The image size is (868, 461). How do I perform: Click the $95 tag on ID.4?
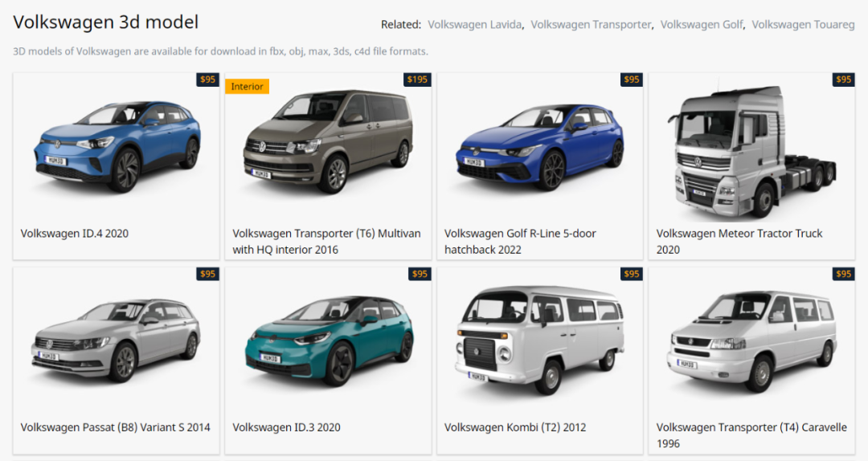[x=207, y=80]
